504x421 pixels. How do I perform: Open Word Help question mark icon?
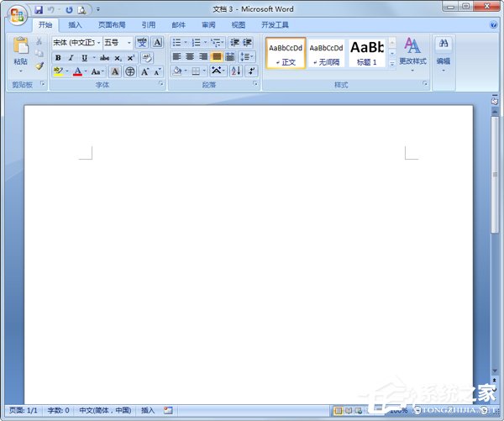(x=494, y=25)
